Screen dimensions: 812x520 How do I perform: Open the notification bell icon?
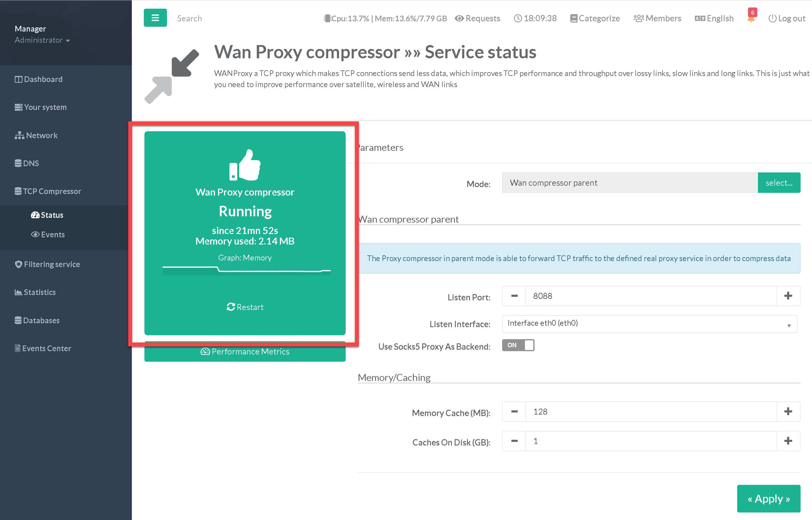(751, 19)
